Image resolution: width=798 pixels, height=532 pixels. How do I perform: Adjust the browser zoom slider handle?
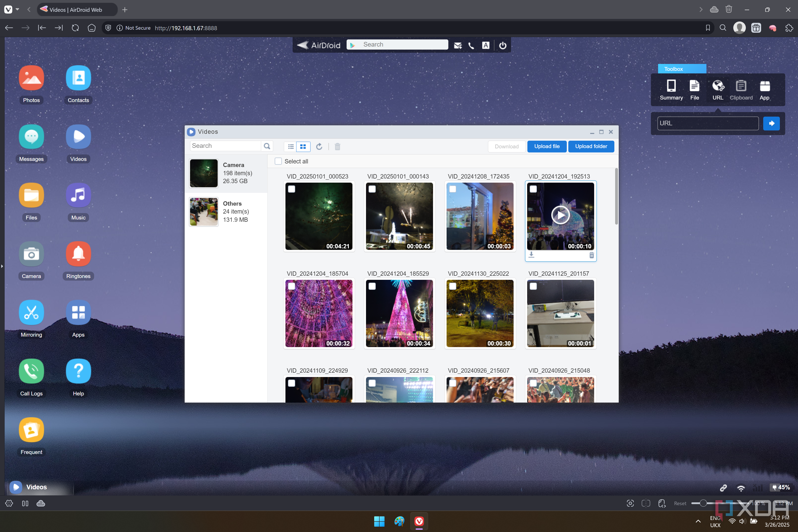click(x=703, y=504)
